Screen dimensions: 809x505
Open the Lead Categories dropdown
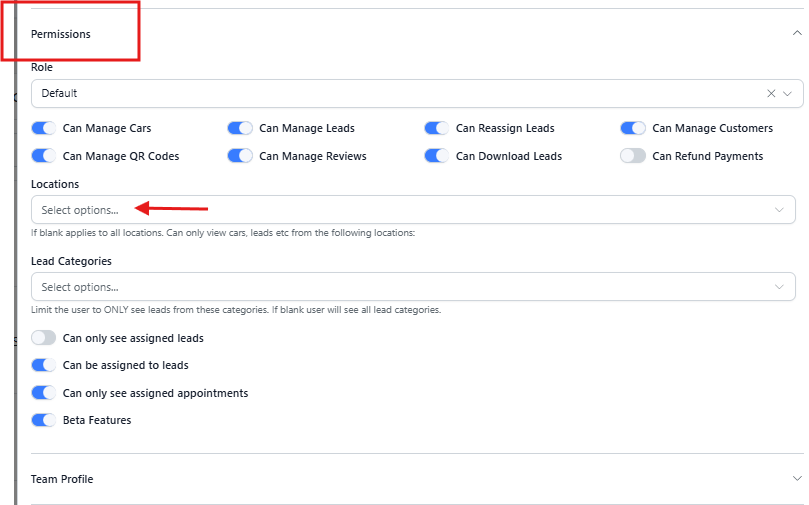(x=413, y=287)
